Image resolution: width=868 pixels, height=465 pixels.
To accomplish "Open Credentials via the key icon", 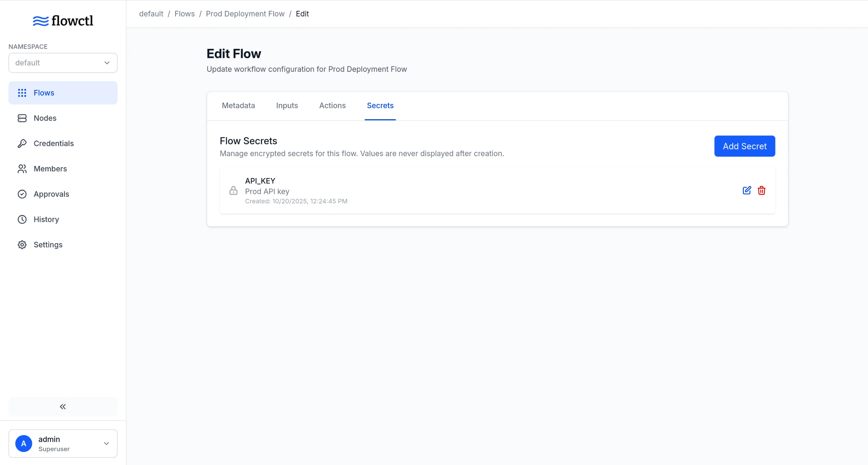I will point(22,143).
